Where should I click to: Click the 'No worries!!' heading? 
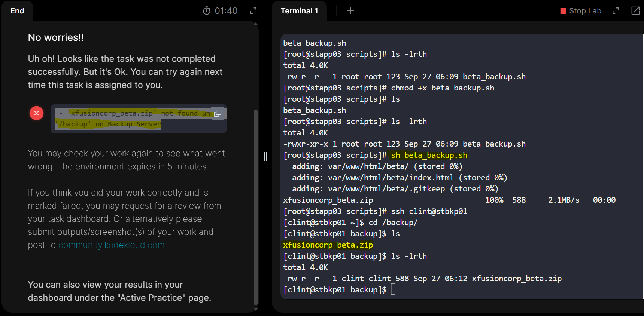[56, 37]
